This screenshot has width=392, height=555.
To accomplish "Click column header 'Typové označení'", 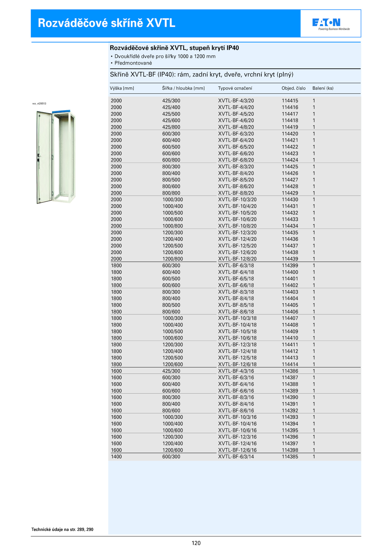I will (x=235, y=88).
